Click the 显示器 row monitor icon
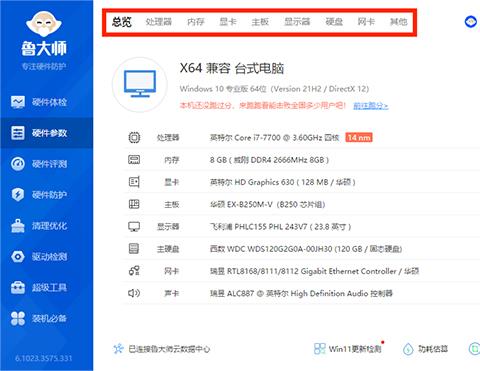The image size is (480, 371). [134, 227]
